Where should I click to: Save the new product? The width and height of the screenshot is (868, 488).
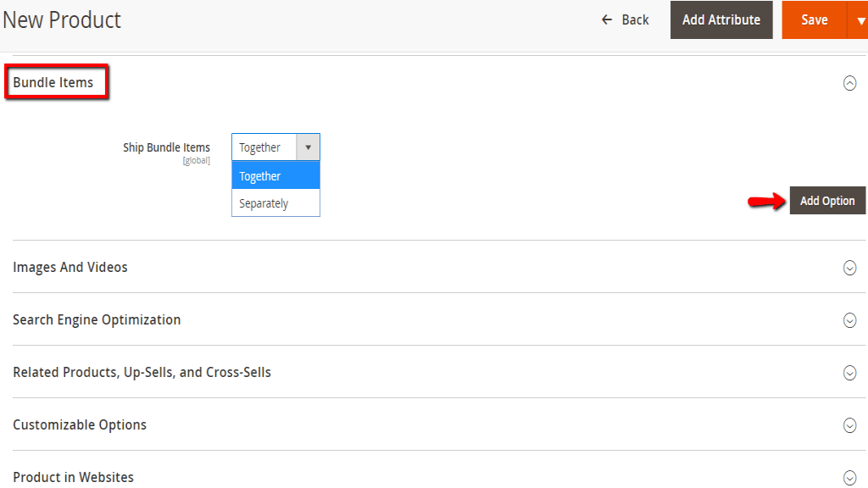[x=814, y=20]
